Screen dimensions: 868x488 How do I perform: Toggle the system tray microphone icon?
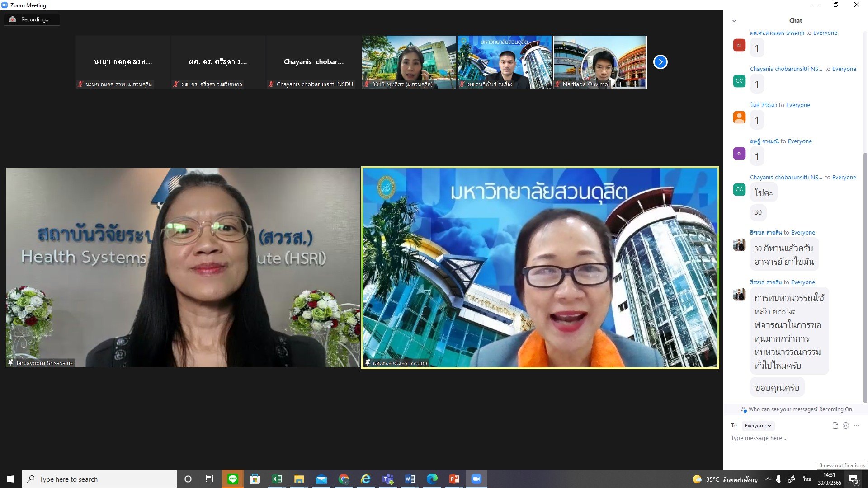tap(778, 479)
